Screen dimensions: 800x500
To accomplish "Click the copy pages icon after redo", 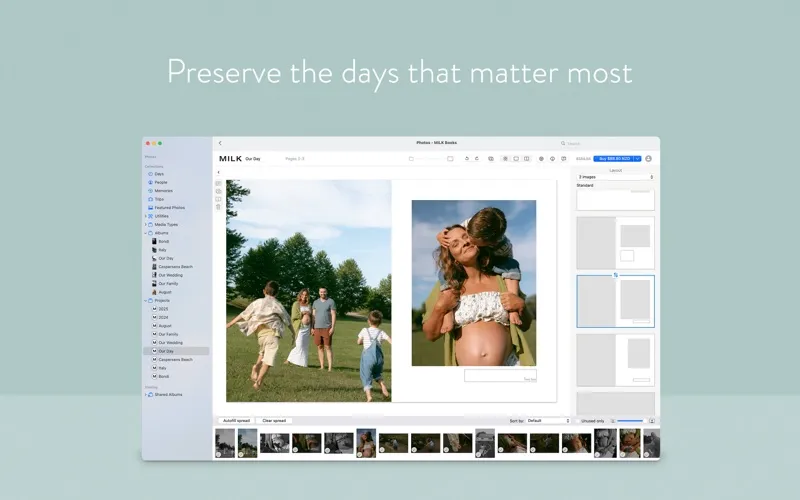I will (491, 159).
